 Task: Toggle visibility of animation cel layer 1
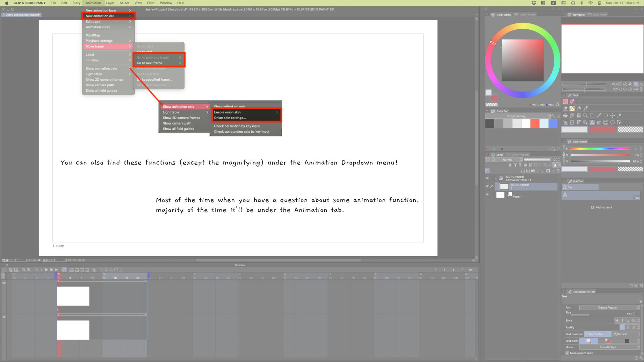coord(487,186)
